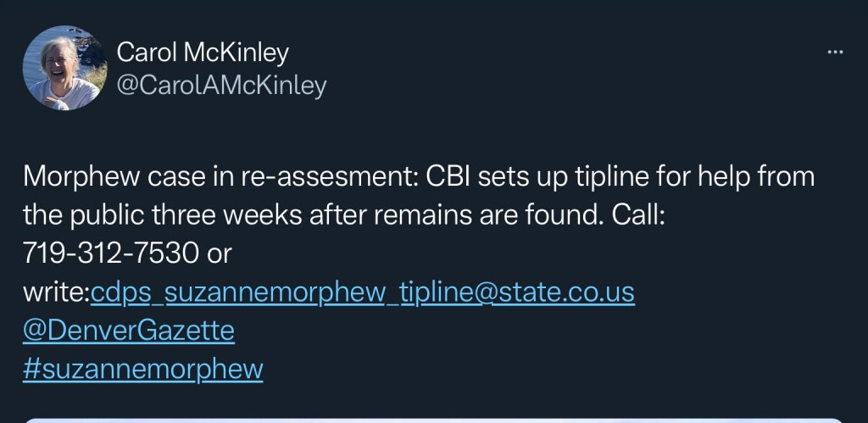Open the tweet's more options menu
This screenshot has width=868, height=423.
835,53
